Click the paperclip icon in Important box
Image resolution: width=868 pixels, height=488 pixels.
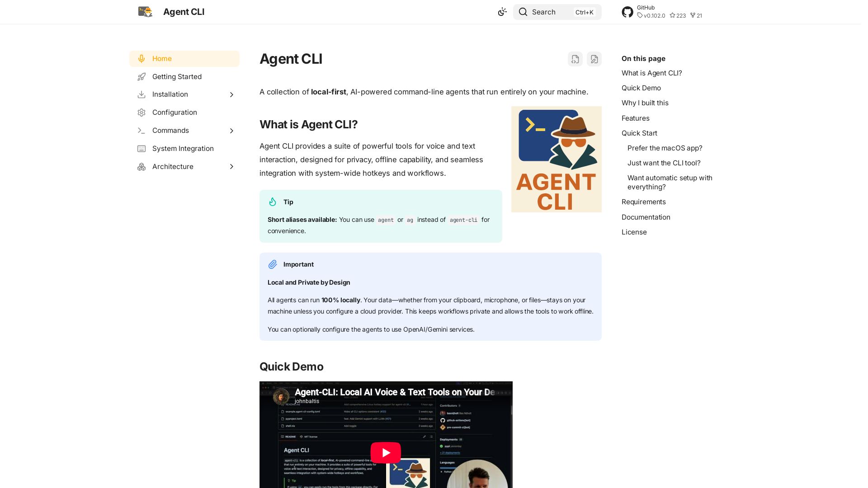coord(273,264)
